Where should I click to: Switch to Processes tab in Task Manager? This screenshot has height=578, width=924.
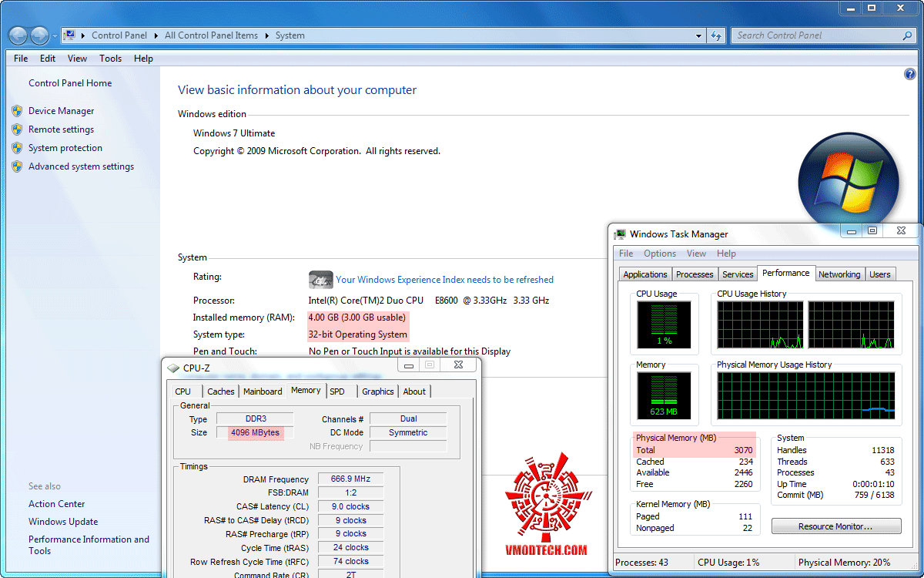point(695,274)
